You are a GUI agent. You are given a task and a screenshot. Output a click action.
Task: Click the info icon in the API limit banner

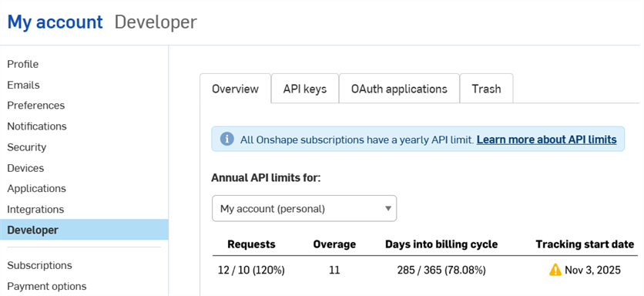tap(226, 139)
